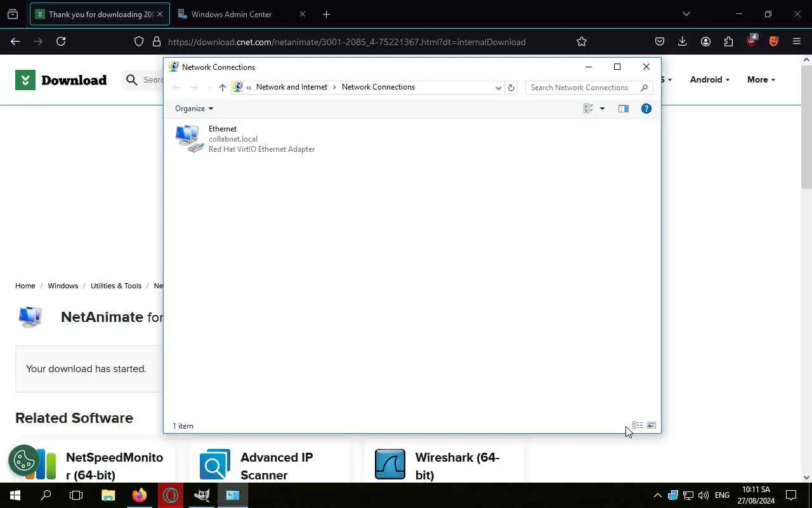This screenshot has width=812, height=508.
Task: Click the CNET Download logo
Action: [x=61, y=80]
